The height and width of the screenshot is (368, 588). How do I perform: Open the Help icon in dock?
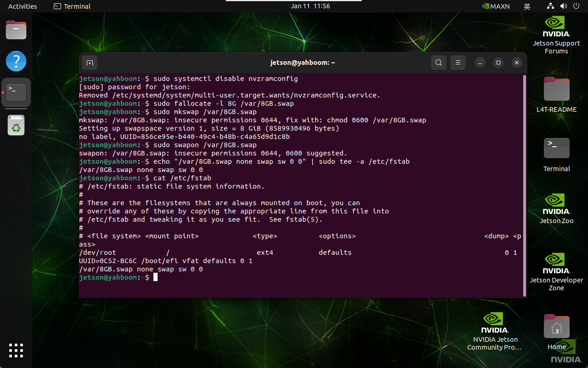click(x=16, y=61)
